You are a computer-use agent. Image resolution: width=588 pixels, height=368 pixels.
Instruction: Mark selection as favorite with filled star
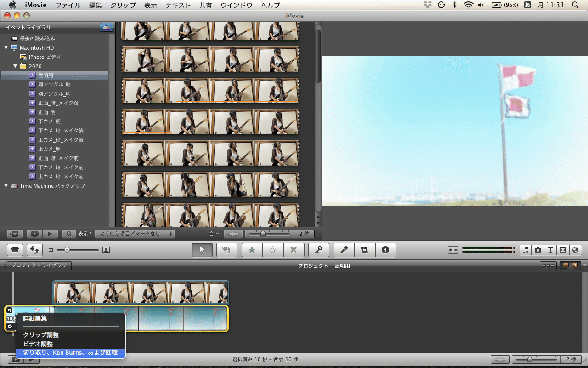coord(252,250)
